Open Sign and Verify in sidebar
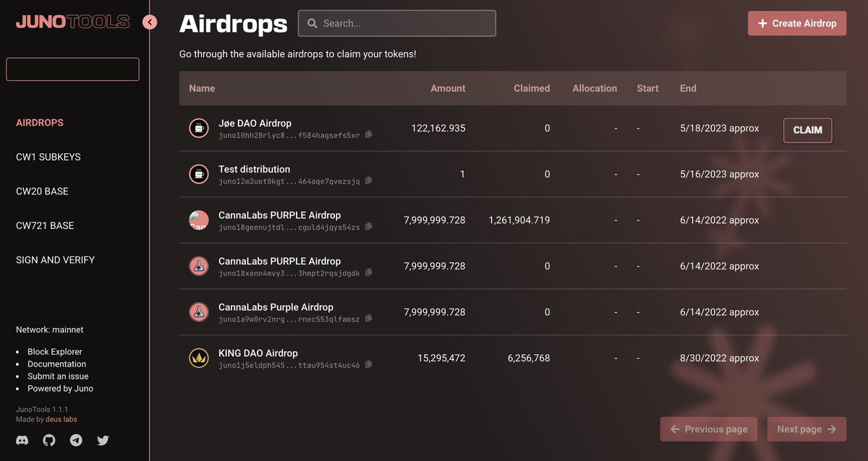Screen dimensions: 868x461 pos(55,260)
